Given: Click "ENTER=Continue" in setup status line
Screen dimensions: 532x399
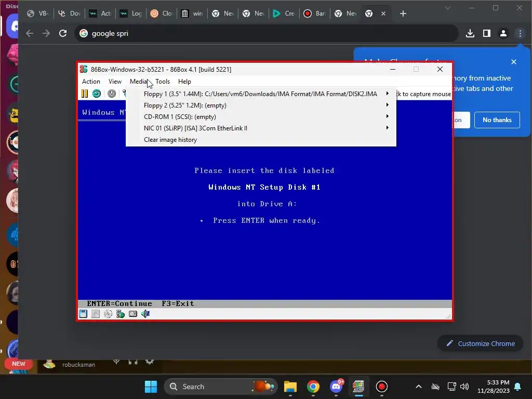Looking at the screenshot, I should 119,303.
